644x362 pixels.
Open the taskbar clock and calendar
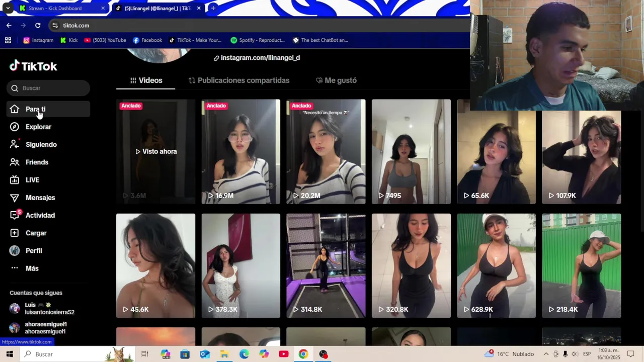[608, 354]
